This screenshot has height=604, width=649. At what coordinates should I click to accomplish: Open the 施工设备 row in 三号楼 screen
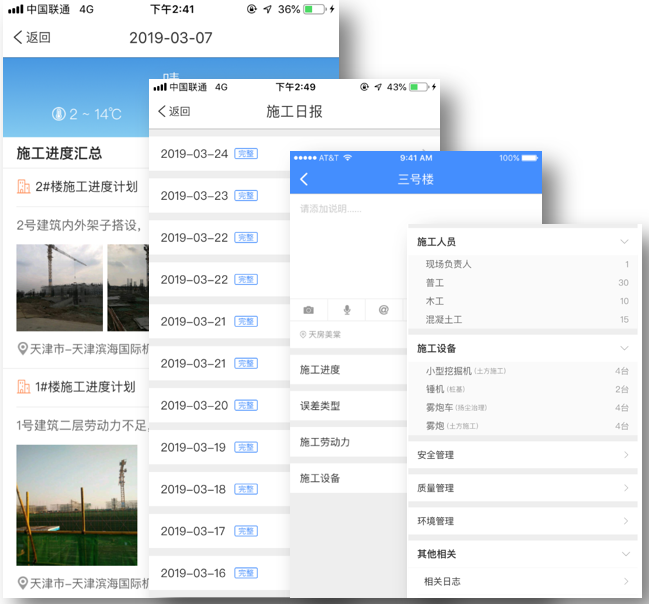[349, 479]
